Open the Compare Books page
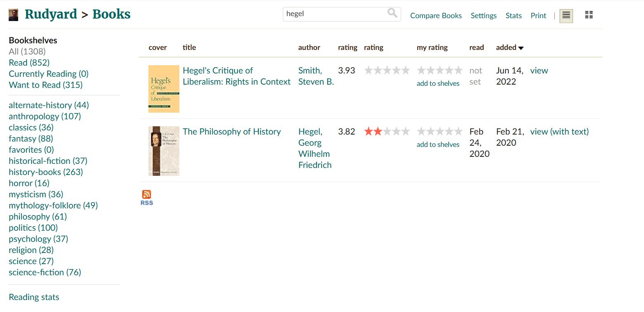The image size is (644, 312). click(436, 16)
